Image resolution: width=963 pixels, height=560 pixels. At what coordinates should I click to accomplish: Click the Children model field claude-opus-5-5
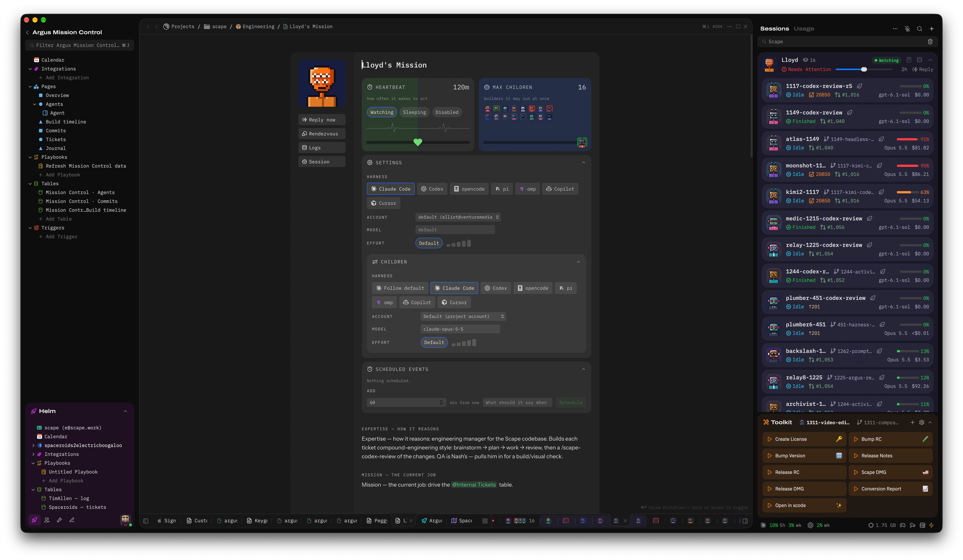click(x=460, y=329)
